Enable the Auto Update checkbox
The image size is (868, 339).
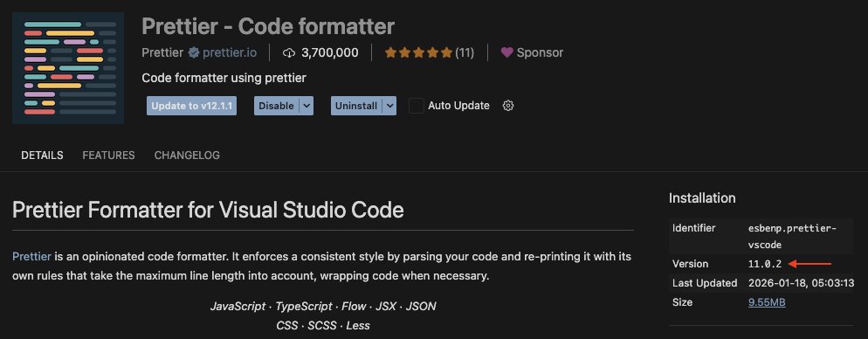(x=417, y=106)
